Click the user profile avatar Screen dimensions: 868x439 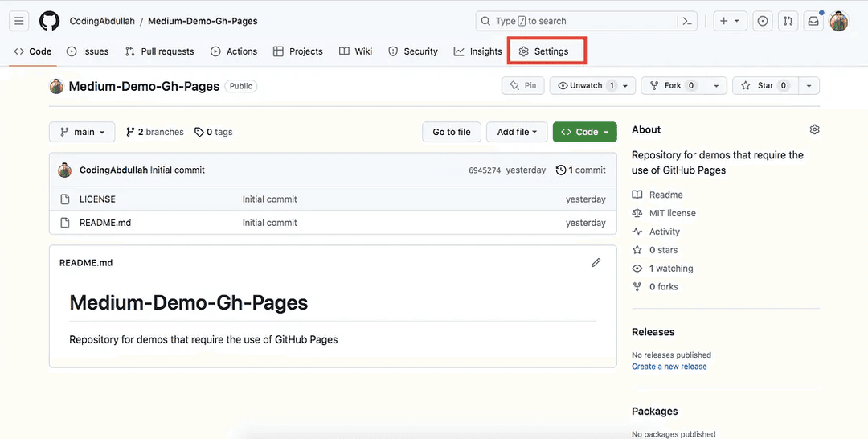click(839, 21)
